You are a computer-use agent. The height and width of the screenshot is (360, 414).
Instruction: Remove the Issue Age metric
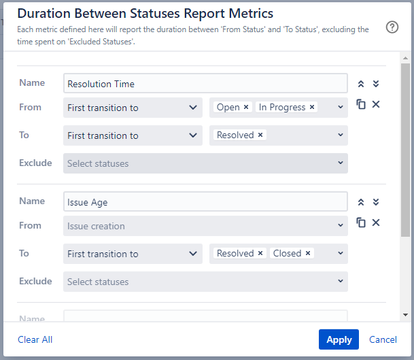tap(376, 222)
